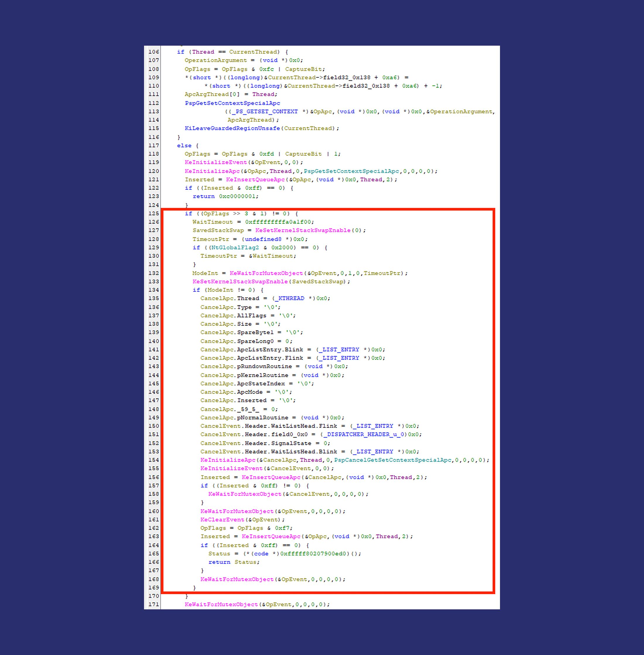Click line number 125 in the gutter
644x655 pixels.
click(153, 213)
